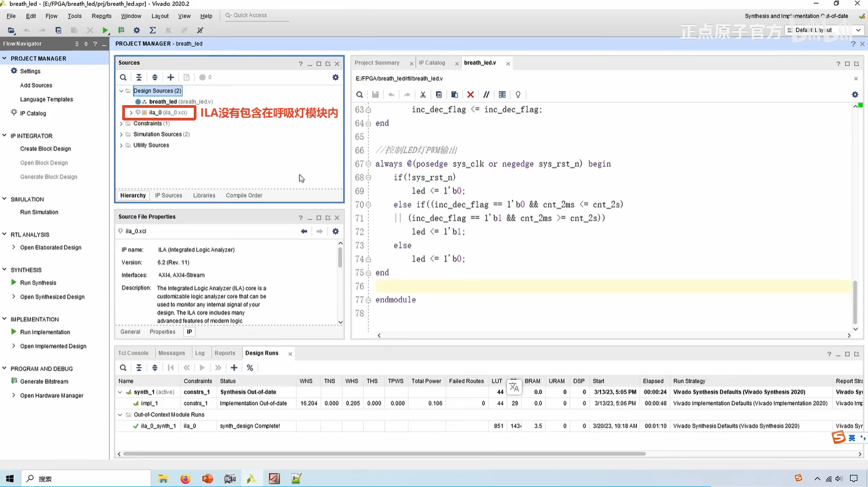Click Quick Access search field
The image size is (868, 487).
(x=256, y=15)
